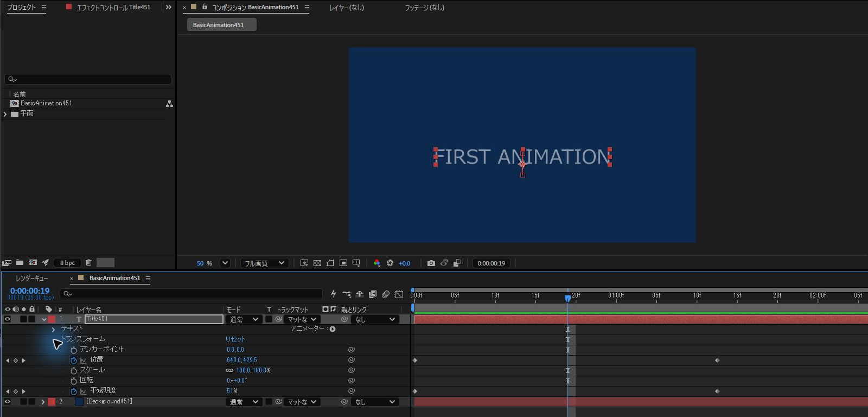Expand the テキスト property group
This screenshot has height=417, width=868.
point(53,329)
